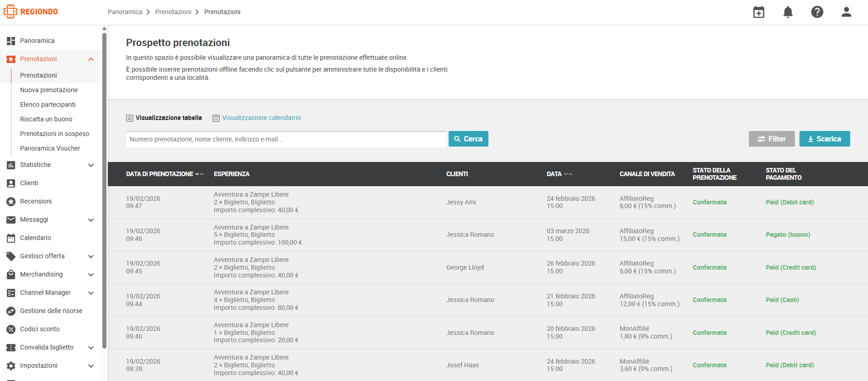Click the Impostazioni gear icon
Viewport: 868px width, 381px height.
coord(11,365)
